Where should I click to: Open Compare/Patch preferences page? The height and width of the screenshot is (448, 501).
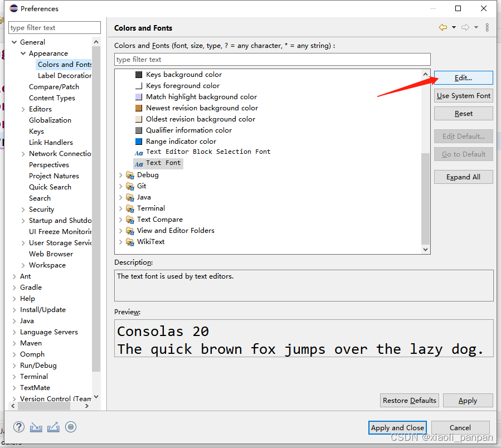[x=54, y=87]
